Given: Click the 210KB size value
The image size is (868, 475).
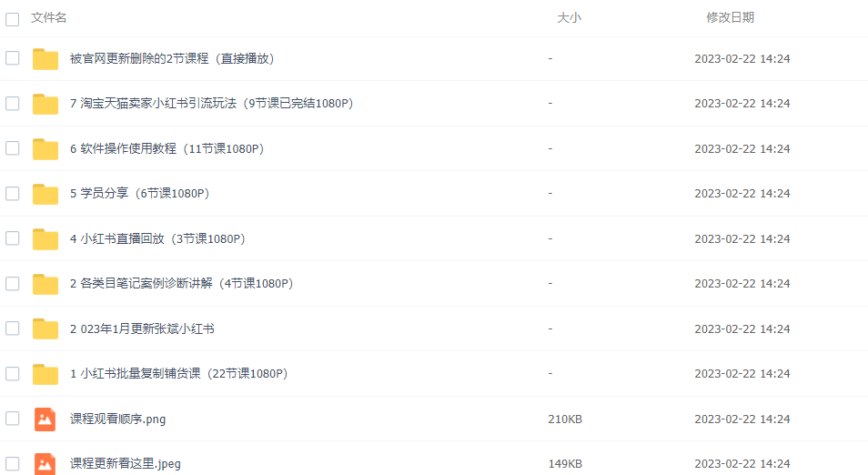Looking at the screenshot, I should click(565, 419).
